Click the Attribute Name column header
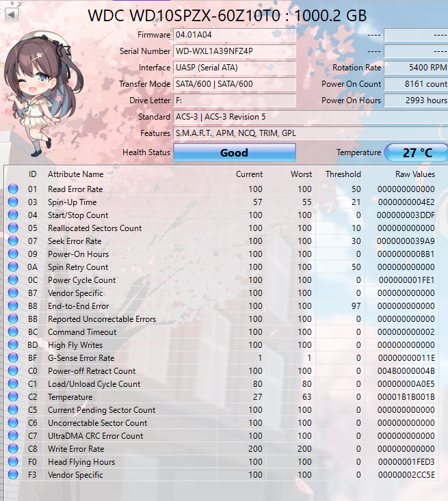 (x=76, y=174)
